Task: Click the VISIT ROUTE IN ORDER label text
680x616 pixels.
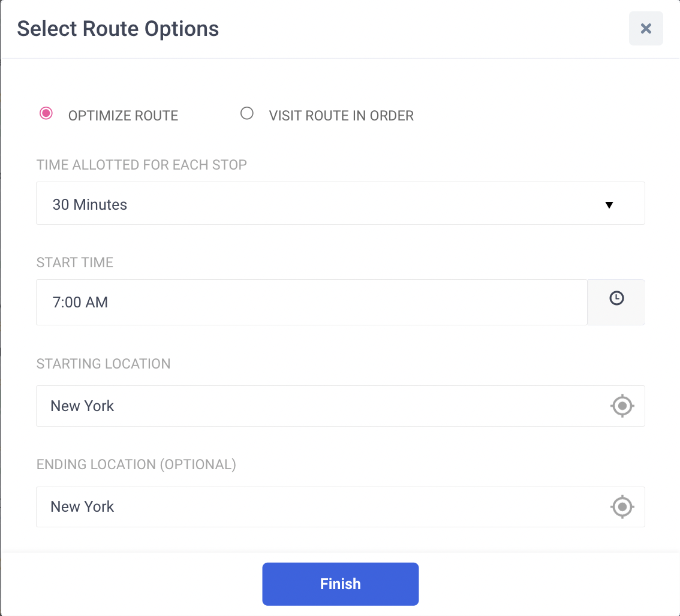Action: coord(341,116)
